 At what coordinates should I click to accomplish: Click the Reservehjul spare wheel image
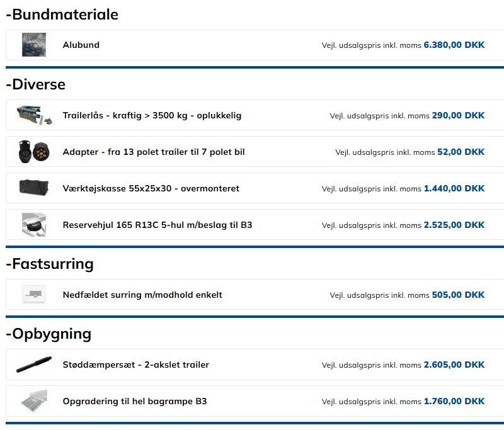click(x=34, y=225)
